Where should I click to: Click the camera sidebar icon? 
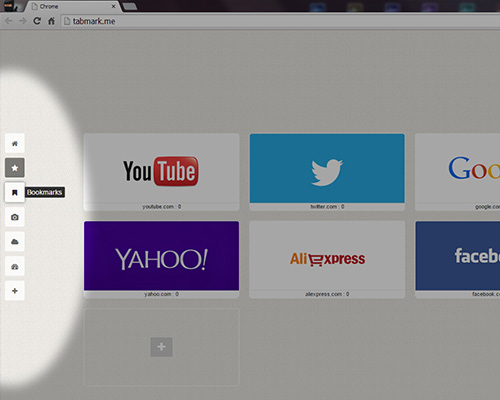(x=15, y=217)
